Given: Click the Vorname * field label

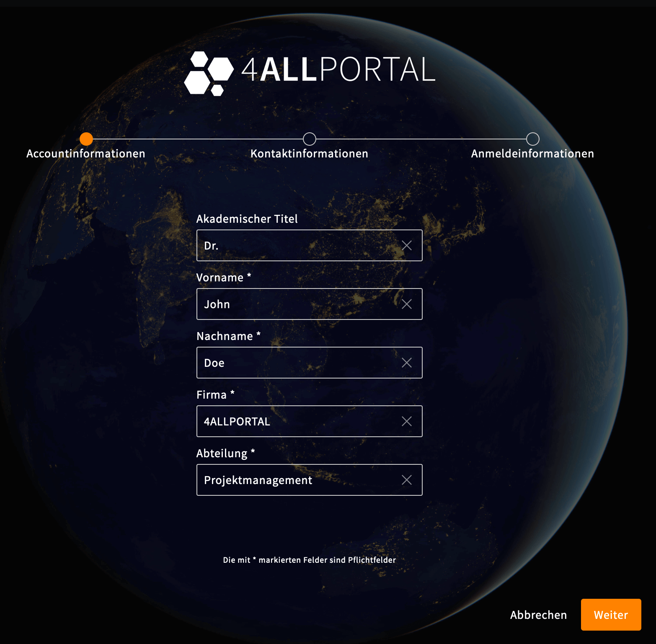Looking at the screenshot, I should click(224, 278).
